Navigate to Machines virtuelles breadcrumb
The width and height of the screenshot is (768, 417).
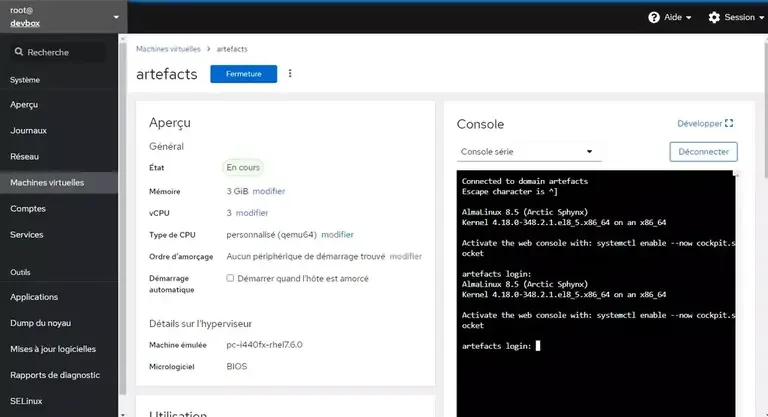(167, 49)
